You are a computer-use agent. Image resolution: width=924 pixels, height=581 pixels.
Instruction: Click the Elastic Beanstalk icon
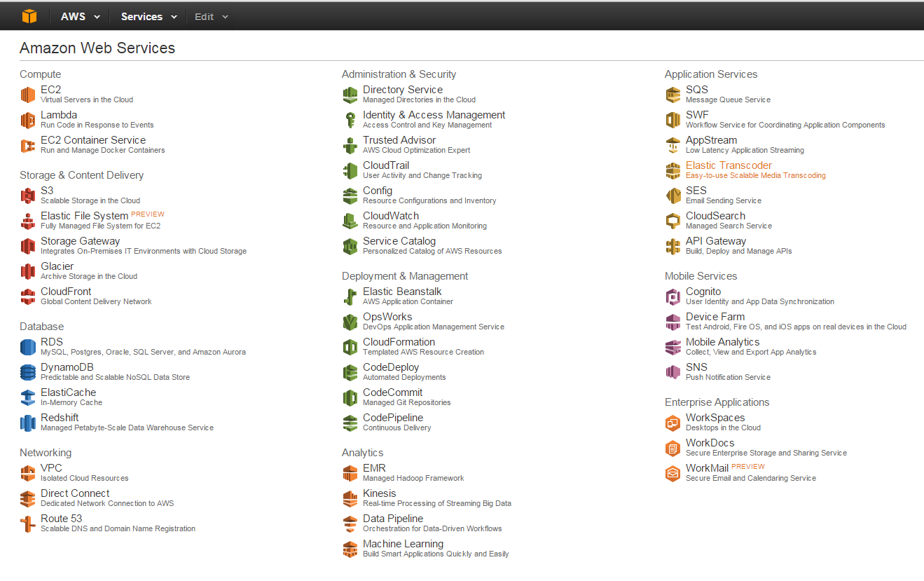[350, 296]
